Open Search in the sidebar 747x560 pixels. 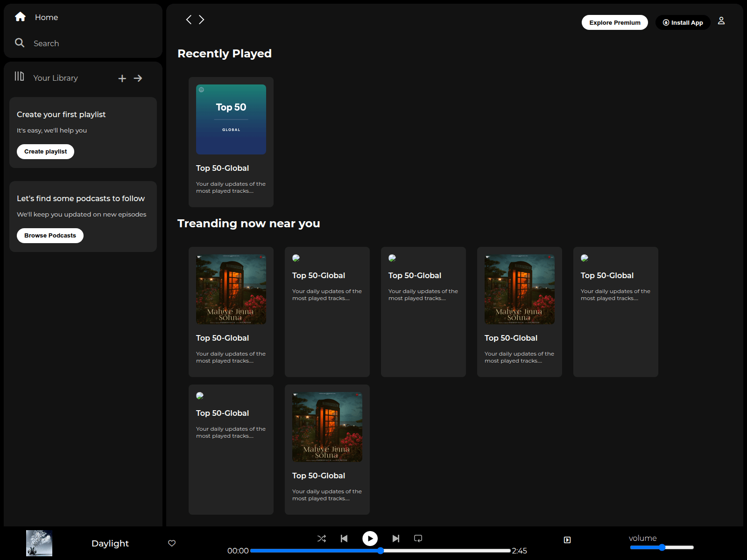coord(46,43)
